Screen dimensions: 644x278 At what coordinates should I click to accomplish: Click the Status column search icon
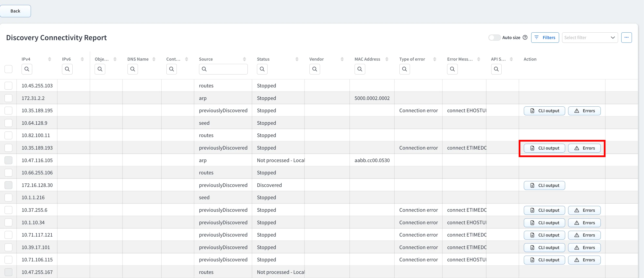pyautogui.click(x=262, y=69)
